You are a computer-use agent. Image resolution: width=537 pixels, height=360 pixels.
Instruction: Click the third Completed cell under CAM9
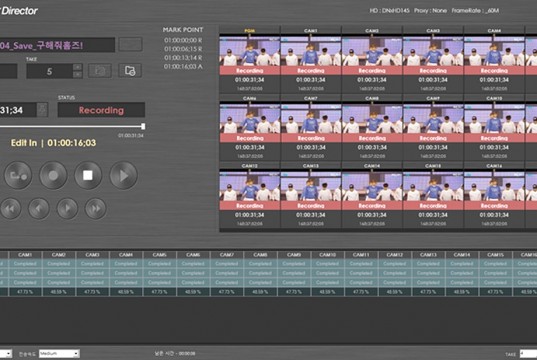pyautogui.click(x=294, y=283)
